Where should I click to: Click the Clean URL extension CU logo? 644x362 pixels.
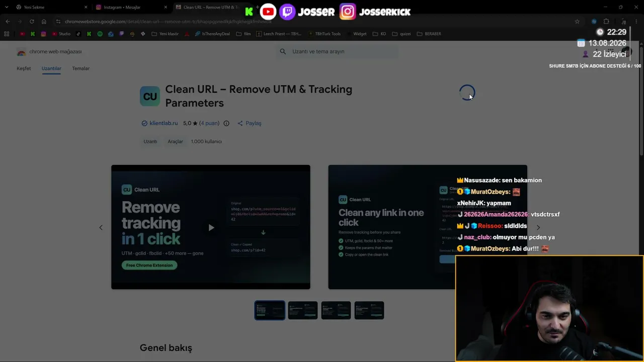click(150, 96)
